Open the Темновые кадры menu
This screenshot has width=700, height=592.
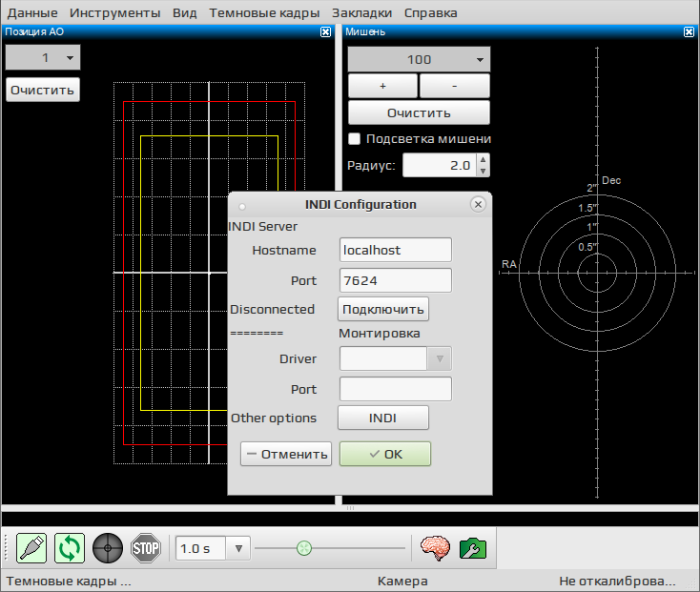point(264,13)
